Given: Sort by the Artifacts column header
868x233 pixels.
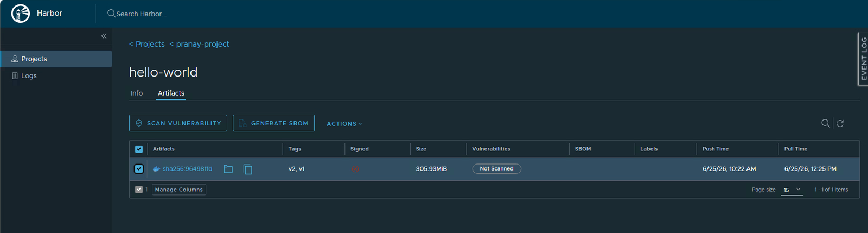Looking at the screenshot, I should [164, 149].
